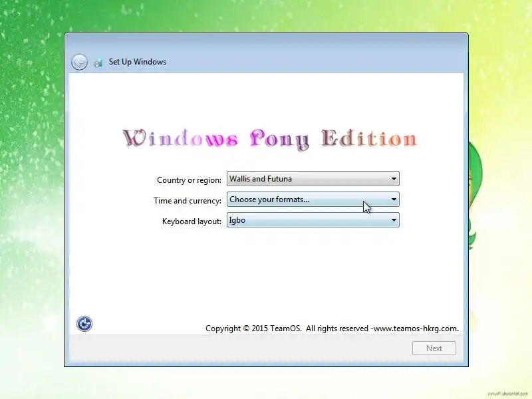Viewport: 532px width, 399px height.
Task: Click the TeamOS copyright text
Action: pyautogui.click(x=332, y=329)
